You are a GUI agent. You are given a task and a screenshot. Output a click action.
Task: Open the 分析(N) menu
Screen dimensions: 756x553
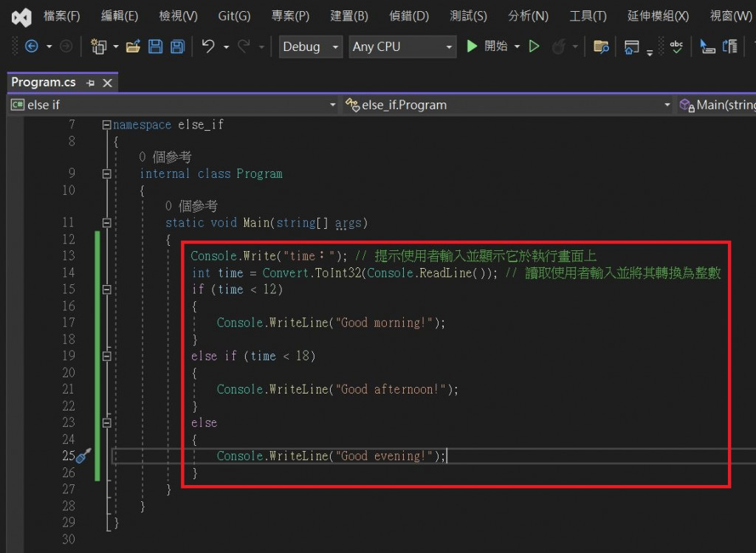[528, 16]
